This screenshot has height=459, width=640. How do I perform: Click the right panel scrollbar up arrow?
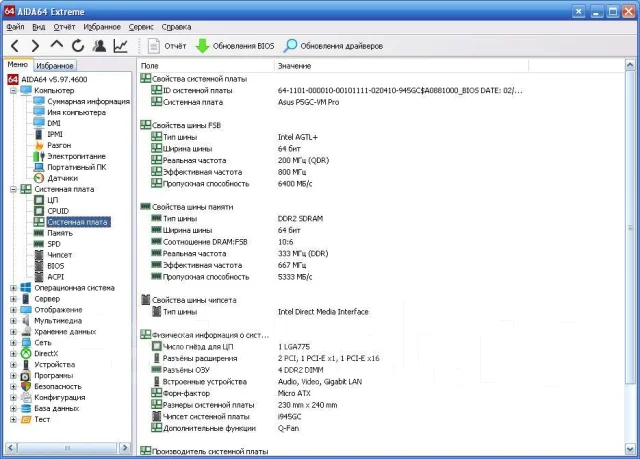[x=630, y=65]
